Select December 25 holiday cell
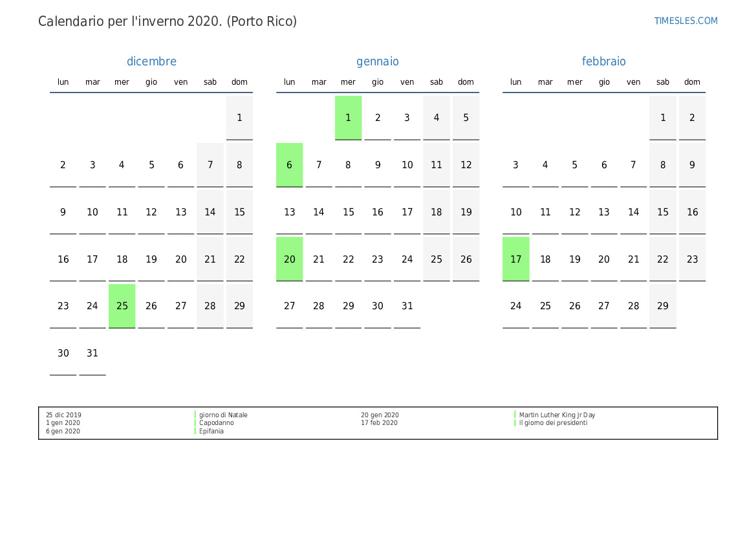Screen dimensions: 756x535 click(122, 306)
